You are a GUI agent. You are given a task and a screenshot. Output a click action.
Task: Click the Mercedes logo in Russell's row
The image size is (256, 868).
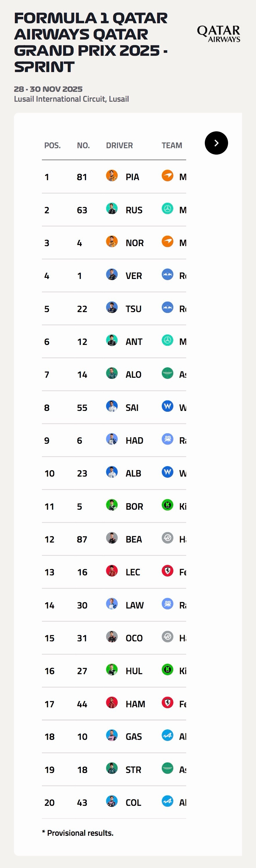167,209
